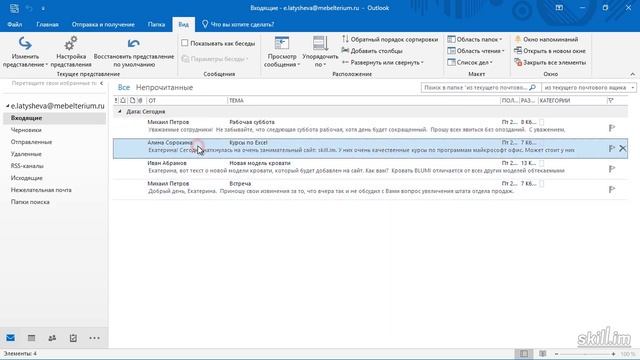Image resolution: width=640 pixels, height=360 pixels.
Task: Switch to Reading view in status bar
Action: coord(542,353)
